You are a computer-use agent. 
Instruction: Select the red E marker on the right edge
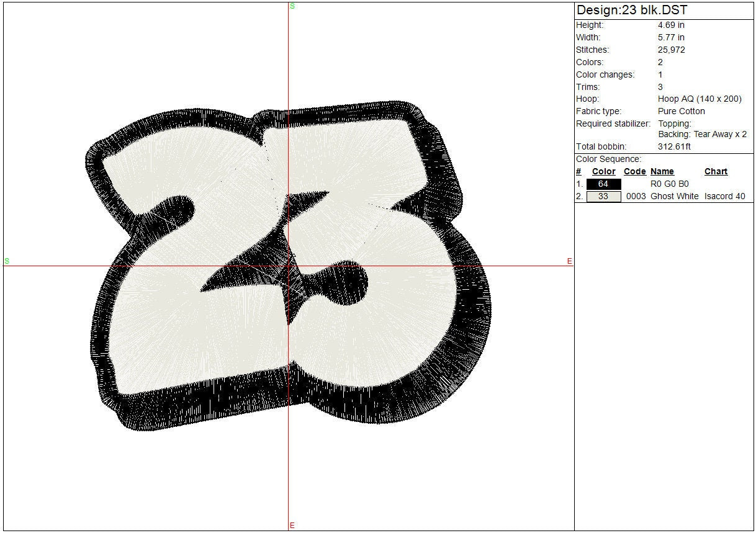click(x=569, y=261)
